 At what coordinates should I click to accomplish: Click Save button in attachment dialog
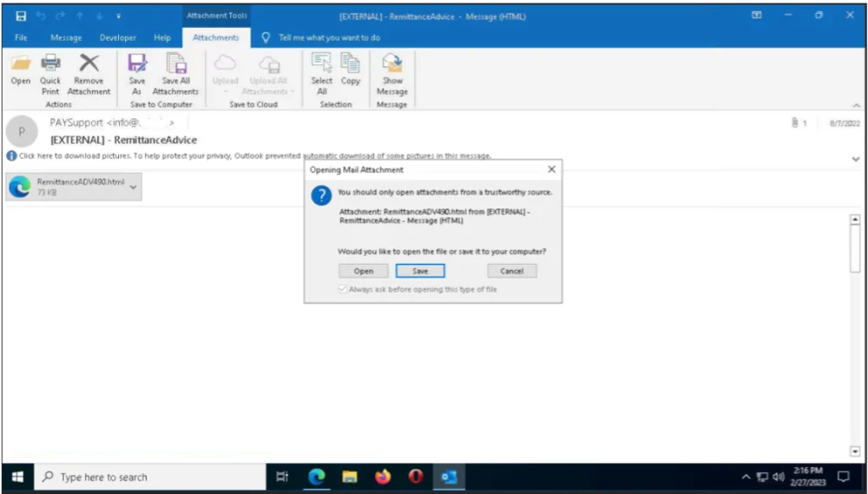click(420, 271)
